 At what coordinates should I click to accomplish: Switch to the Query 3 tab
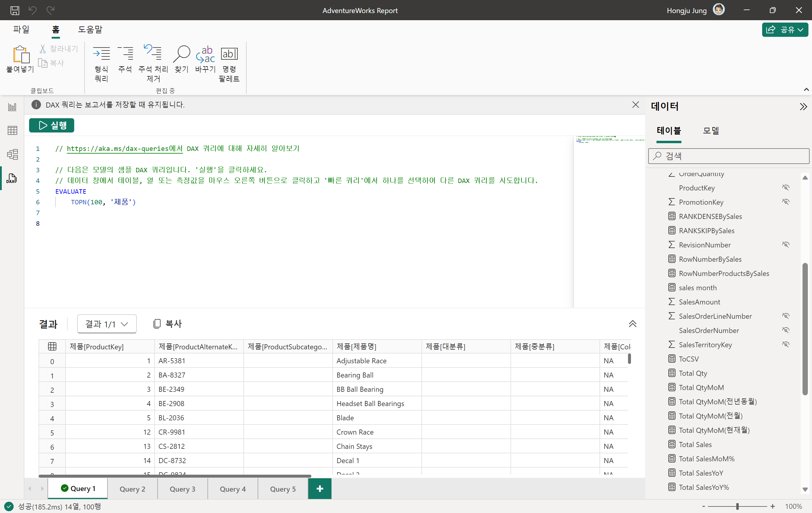click(183, 489)
